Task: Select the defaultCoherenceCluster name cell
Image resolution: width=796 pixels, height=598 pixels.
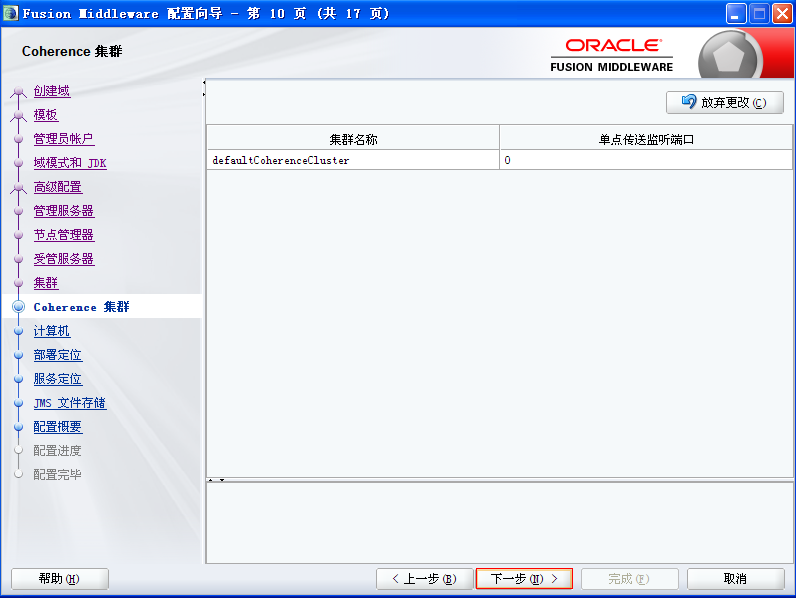Action: 353,160
